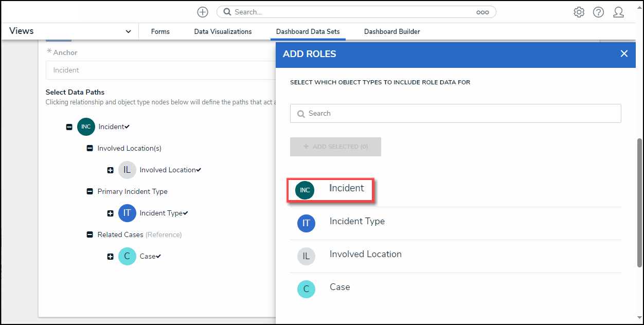Open the Dashboard Builder tab

392,32
